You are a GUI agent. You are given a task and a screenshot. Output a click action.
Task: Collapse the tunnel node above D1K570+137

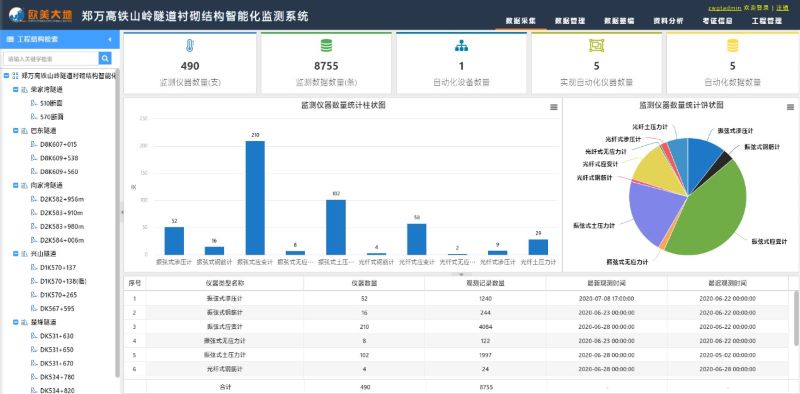[x=15, y=254]
